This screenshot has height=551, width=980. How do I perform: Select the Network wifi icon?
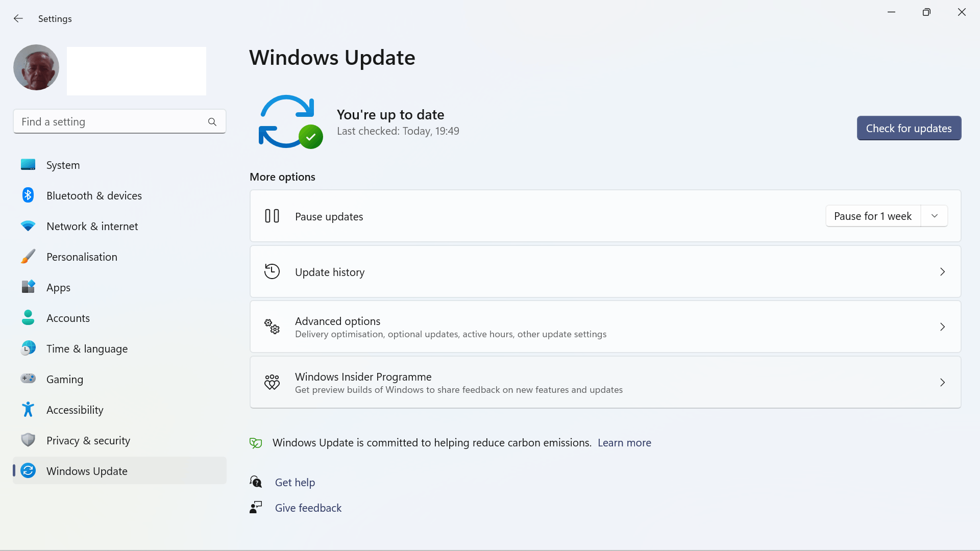pyautogui.click(x=28, y=226)
